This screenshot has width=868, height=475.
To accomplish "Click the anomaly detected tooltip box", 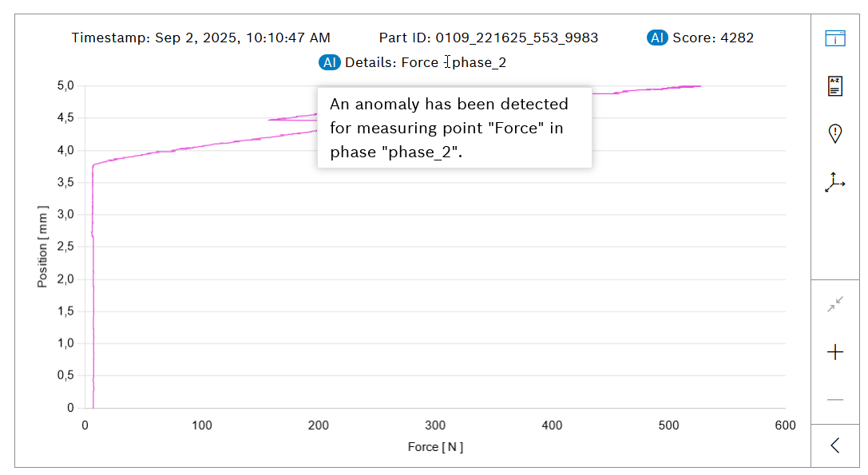I will tap(454, 128).
